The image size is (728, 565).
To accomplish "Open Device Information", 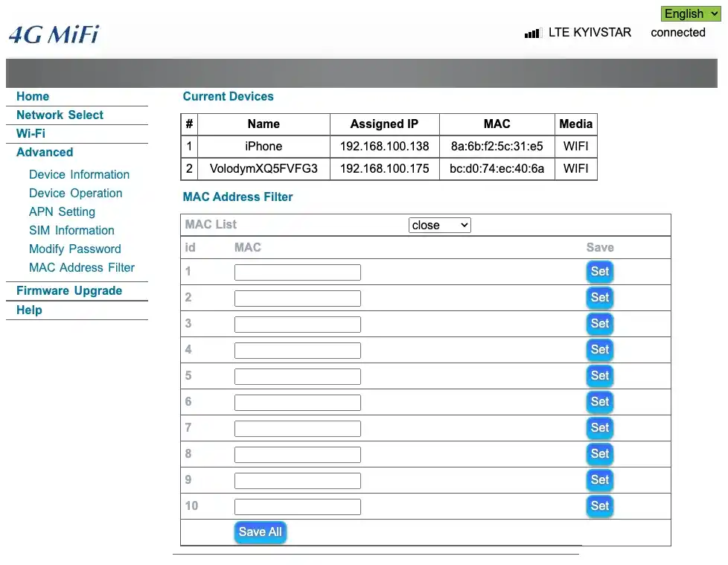I will [79, 174].
